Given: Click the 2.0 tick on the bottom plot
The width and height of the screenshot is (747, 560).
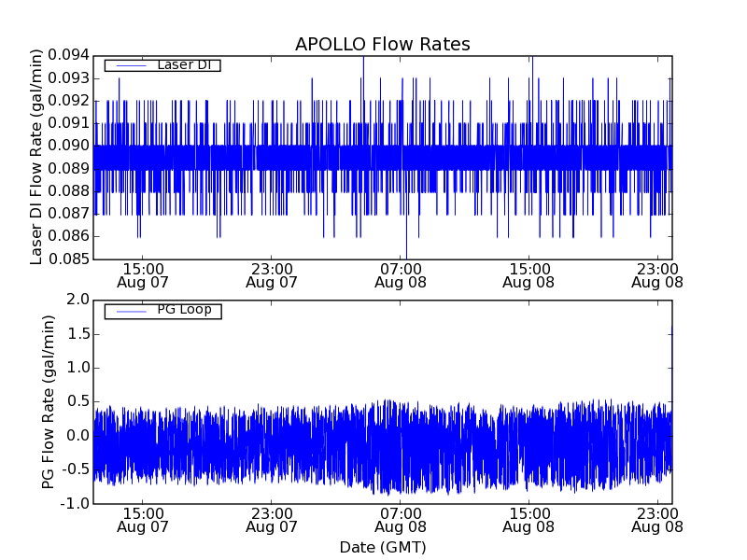Looking at the screenshot, I should click(x=78, y=300).
